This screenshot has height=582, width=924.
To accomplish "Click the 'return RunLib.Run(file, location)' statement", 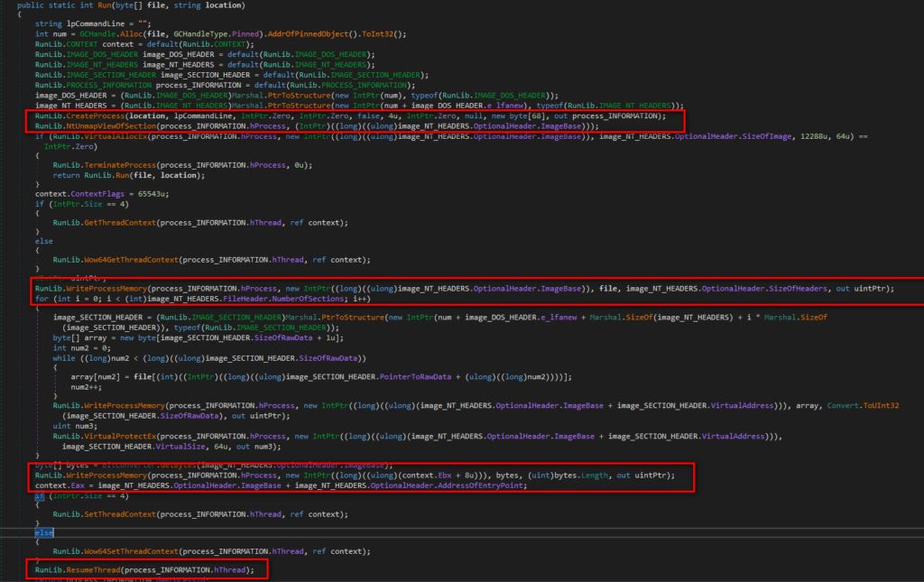I will tap(128, 176).
